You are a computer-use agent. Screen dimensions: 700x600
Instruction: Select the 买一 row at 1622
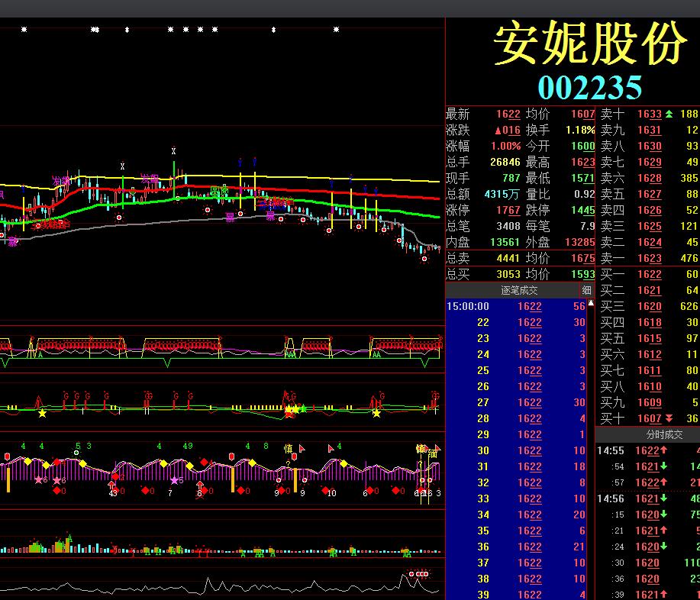648,275
